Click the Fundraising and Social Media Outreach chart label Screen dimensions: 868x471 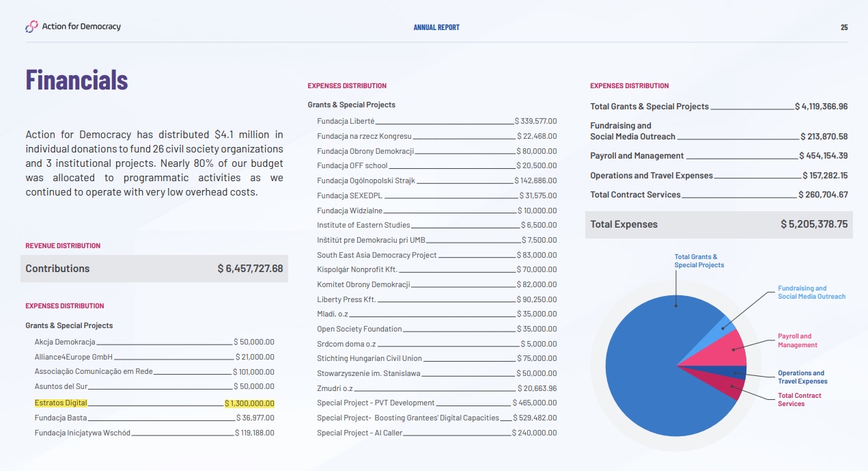[x=811, y=293]
